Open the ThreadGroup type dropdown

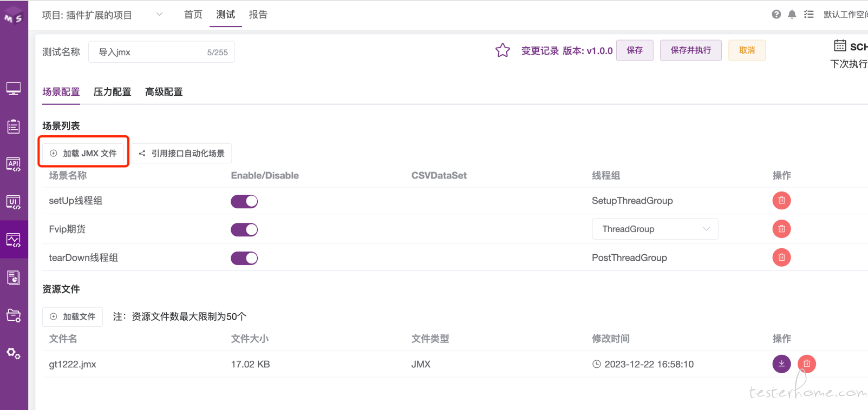click(655, 229)
